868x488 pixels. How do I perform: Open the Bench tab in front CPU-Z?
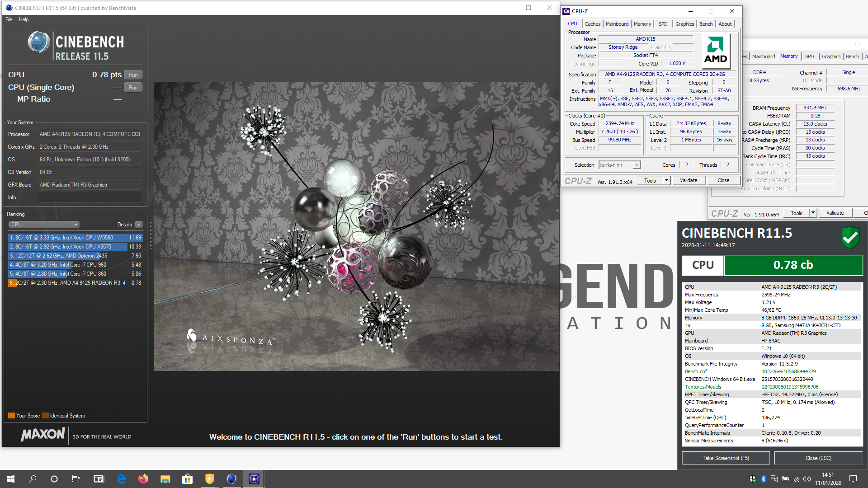click(x=706, y=24)
